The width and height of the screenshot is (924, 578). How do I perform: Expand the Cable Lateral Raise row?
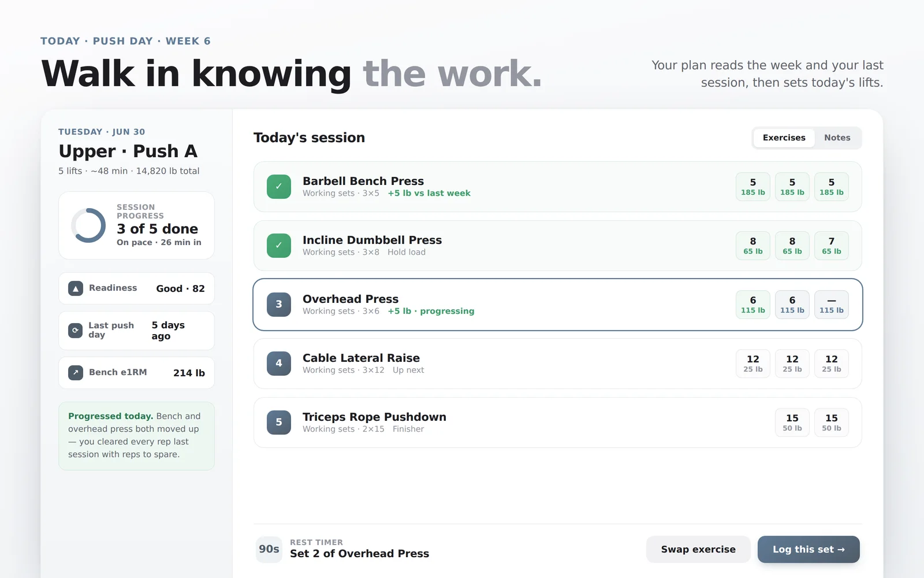(x=558, y=364)
